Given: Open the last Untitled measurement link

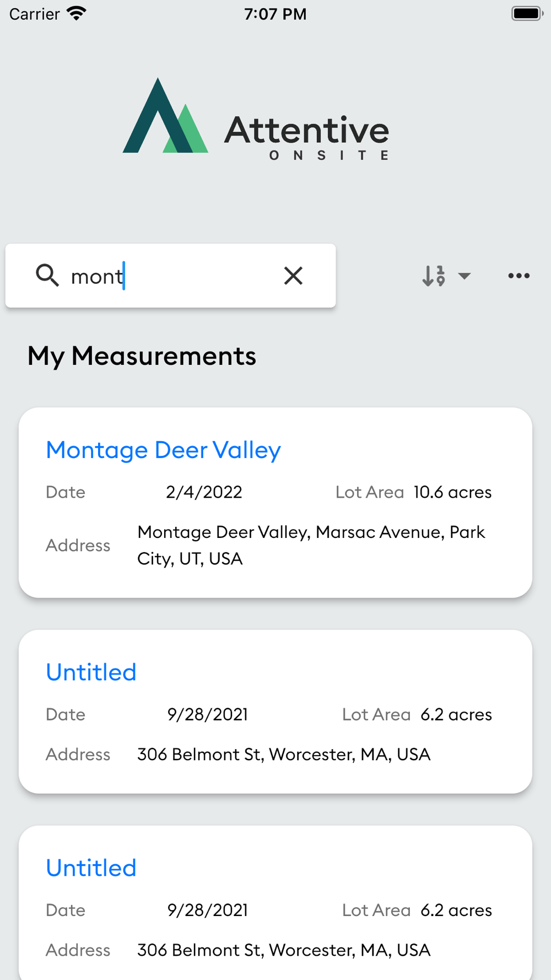Looking at the screenshot, I should [x=91, y=868].
